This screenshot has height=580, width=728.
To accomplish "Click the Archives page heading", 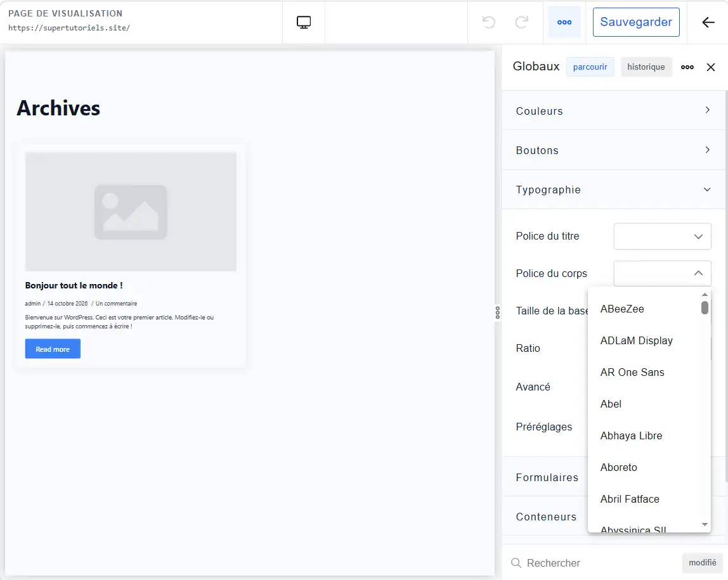I will 58,108.
